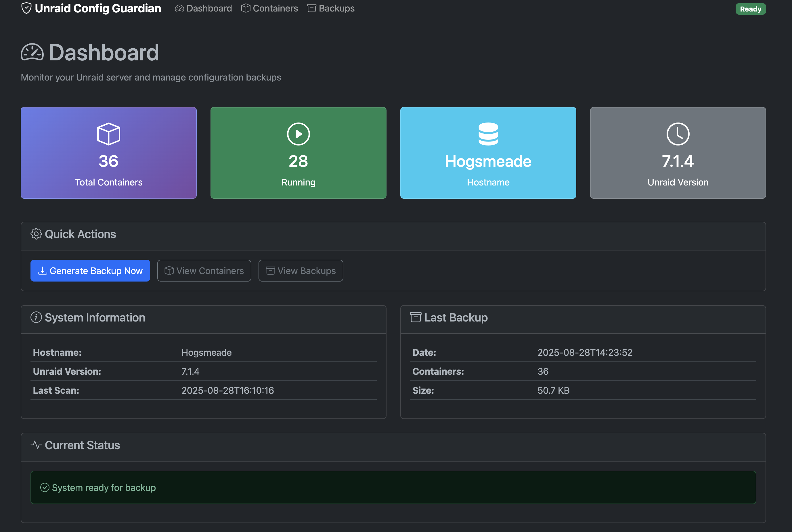Viewport: 792px width, 532px height.
Task: Click the speedometer icon in Dashboard nav link
Action: click(179, 8)
